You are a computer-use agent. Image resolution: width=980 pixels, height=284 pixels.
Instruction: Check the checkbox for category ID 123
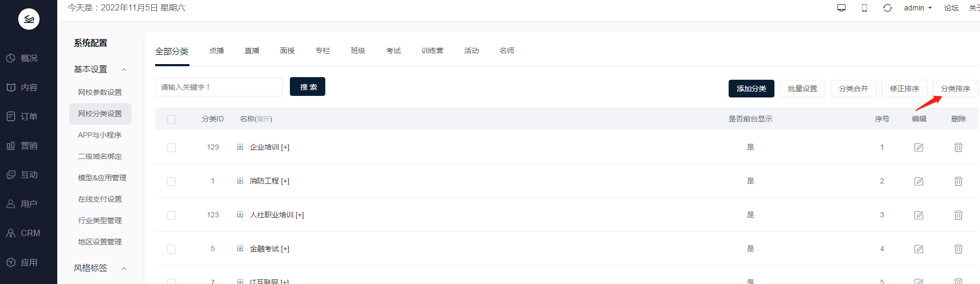tap(171, 215)
